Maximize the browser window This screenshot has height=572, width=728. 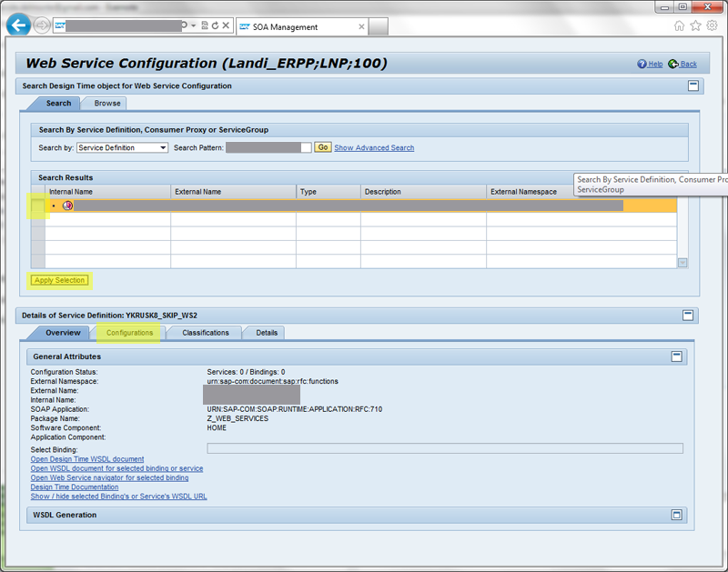682,7
